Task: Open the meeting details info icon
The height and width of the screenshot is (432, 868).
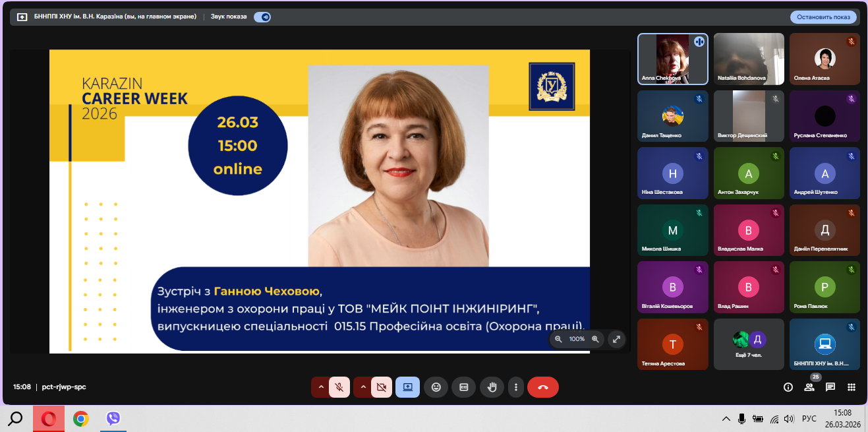Action: (x=788, y=387)
